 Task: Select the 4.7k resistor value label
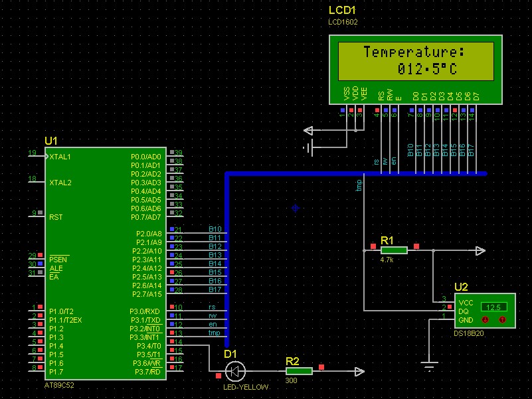pos(387,260)
